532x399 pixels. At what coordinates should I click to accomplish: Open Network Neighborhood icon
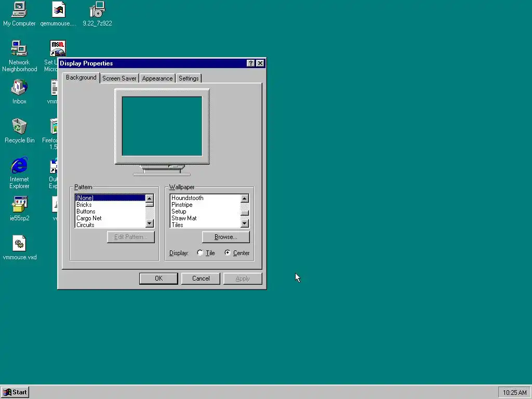[19, 56]
